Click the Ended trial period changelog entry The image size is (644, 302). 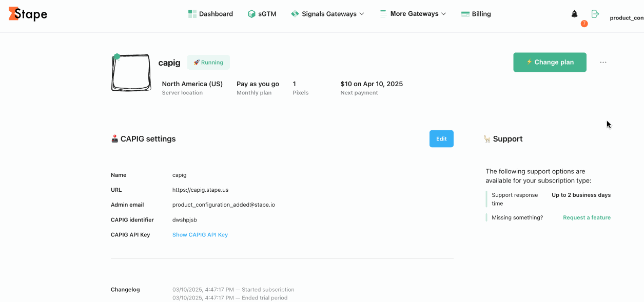pyautogui.click(x=230, y=298)
